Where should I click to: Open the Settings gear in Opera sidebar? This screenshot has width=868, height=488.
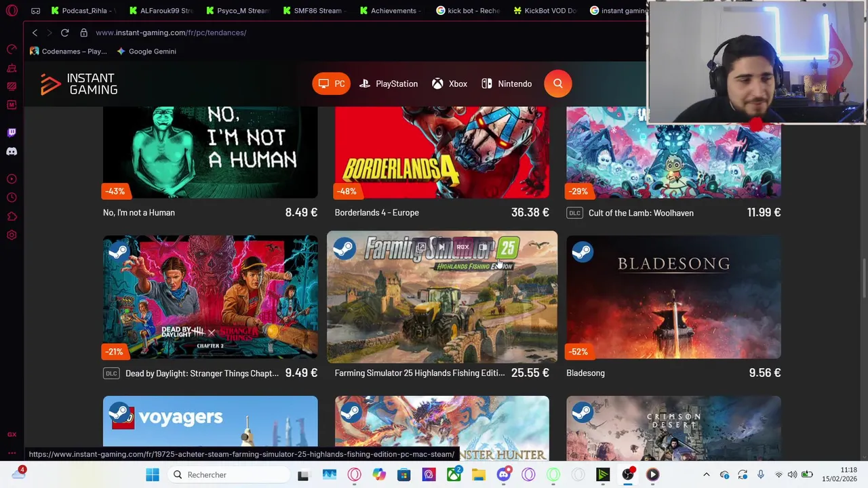pyautogui.click(x=12, y=235)
